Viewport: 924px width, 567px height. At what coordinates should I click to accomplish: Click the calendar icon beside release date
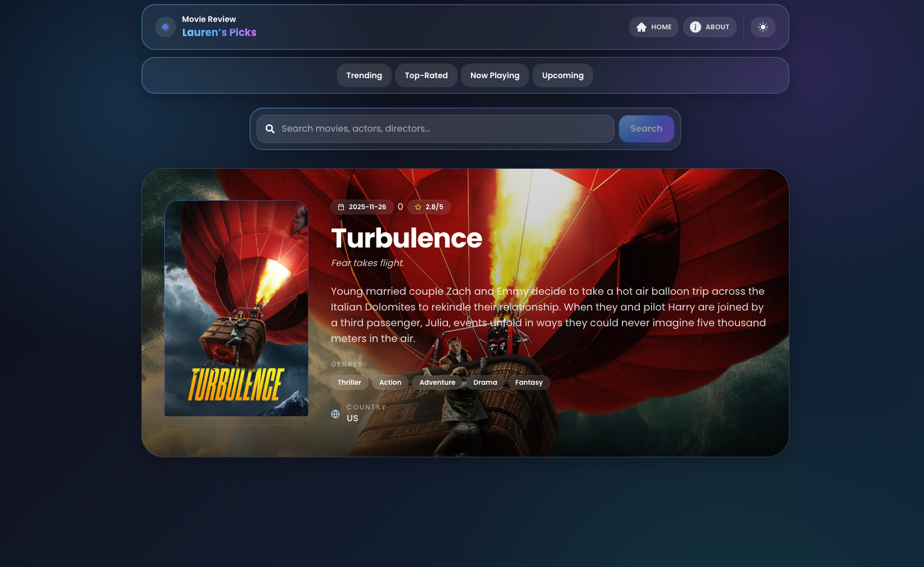(341, 207)
